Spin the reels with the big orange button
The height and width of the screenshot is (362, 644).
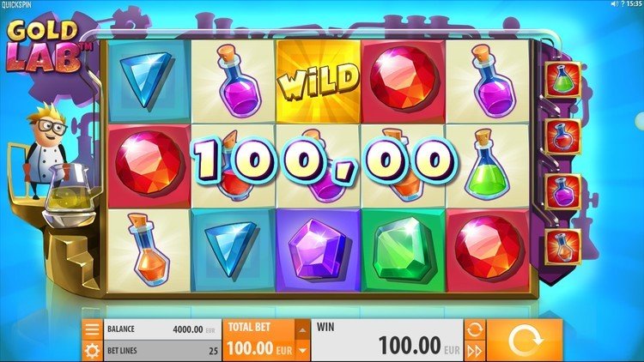pyautogui.click(x=525, y=341)
